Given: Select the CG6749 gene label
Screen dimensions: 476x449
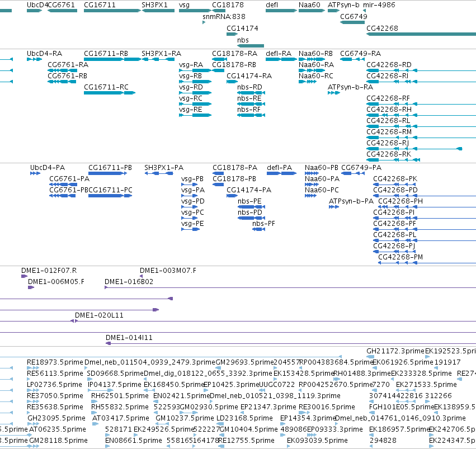Looking at the screenshot, I should pos(354,16).
